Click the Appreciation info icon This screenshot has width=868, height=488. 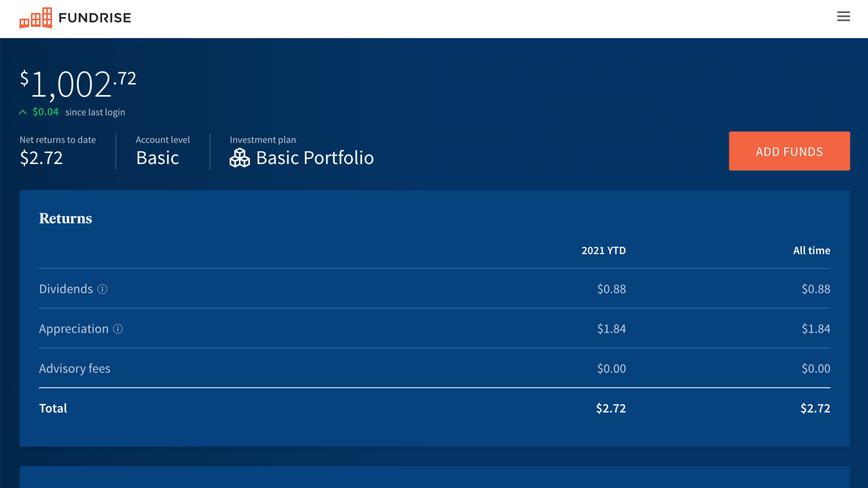pos(118,329)
